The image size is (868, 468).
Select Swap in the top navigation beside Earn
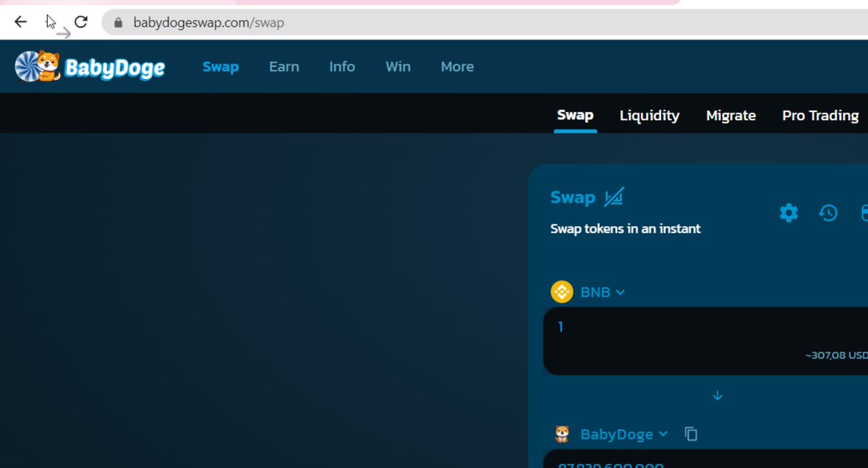[x=221, y=67]
